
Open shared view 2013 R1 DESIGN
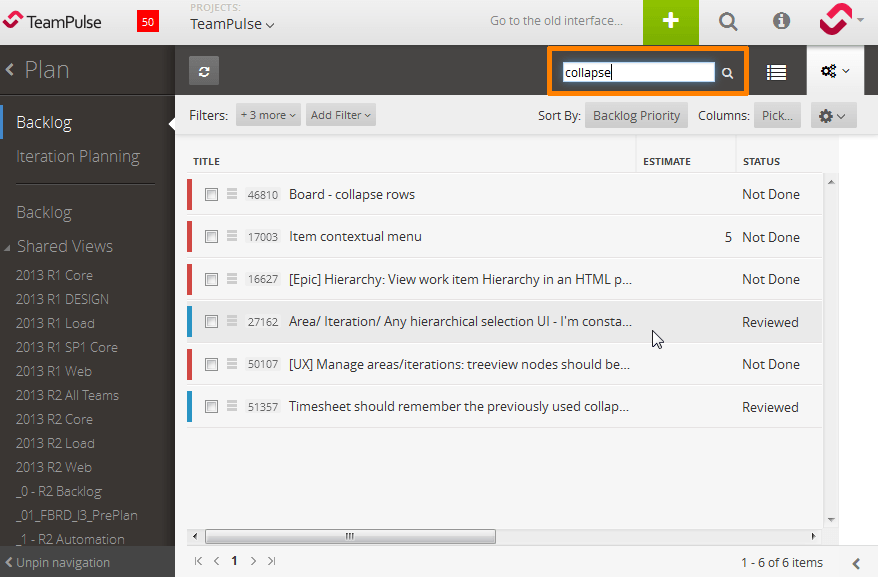tap(62, 299)
